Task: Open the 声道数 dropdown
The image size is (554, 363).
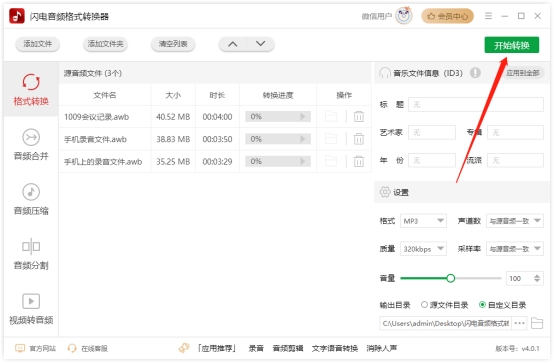Action: (515, 221)
